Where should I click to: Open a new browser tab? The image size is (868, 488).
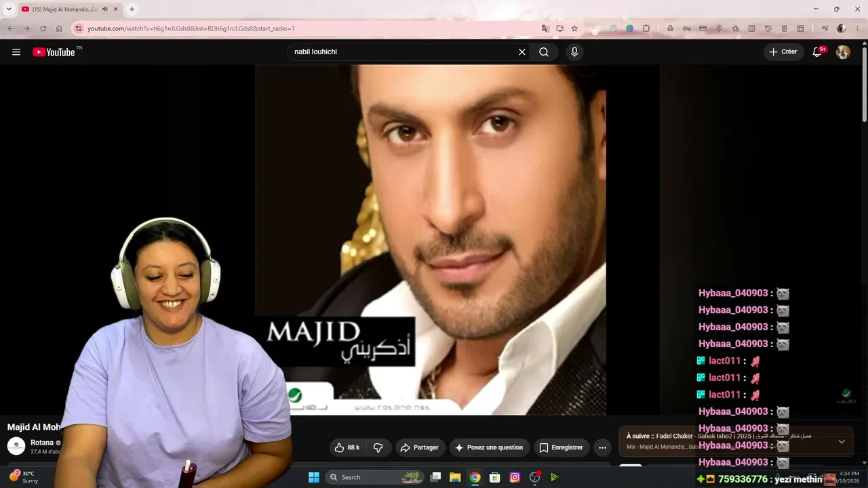click(132, 9)
